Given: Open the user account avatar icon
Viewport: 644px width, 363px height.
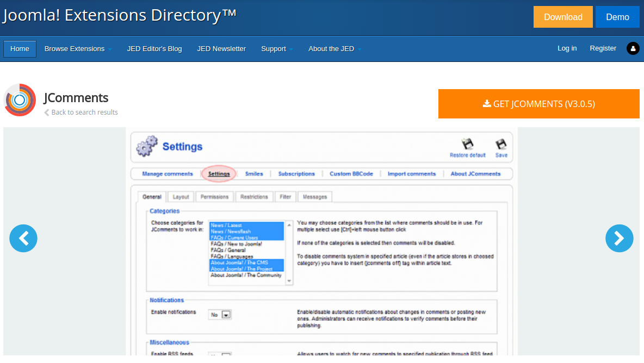Looking at the screenshot, I should [x=633, y=48].
